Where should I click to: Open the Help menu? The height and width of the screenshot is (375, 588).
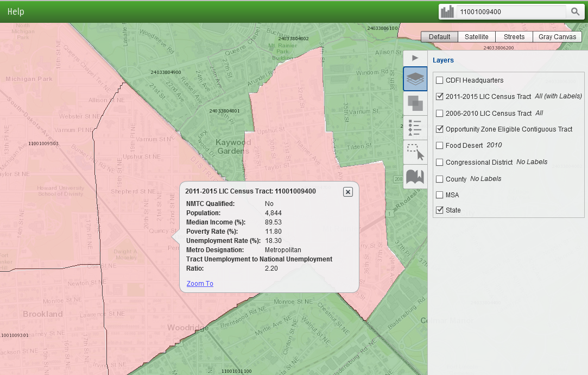(x=16, y=11)
